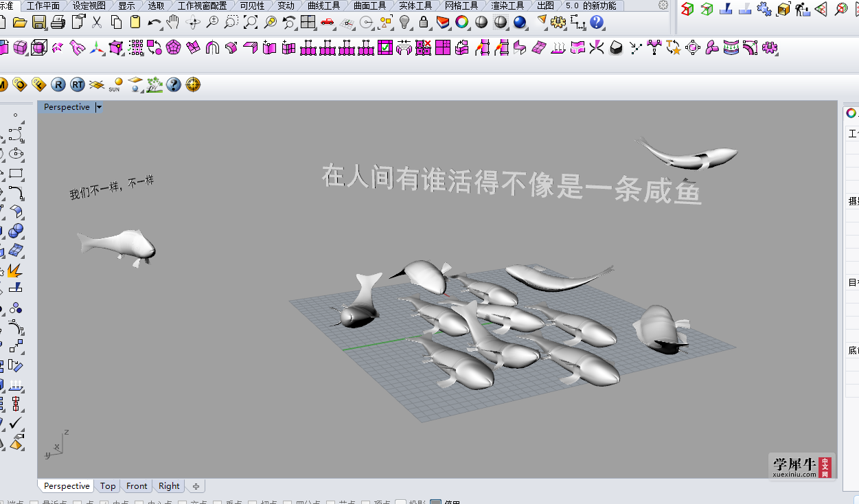Click the RT real-time render icon

pyautogui.click(x=77, y=84)
